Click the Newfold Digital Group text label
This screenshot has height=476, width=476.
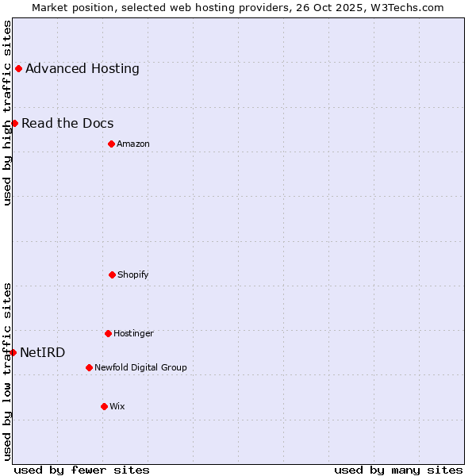pyautogui.click(x=140, y=367)
